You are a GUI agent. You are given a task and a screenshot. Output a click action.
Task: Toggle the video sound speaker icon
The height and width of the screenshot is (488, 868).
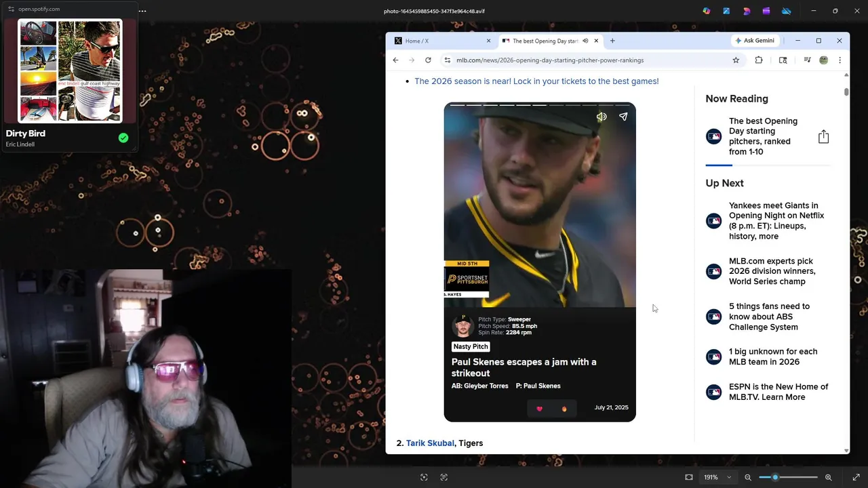click(601, 117)
